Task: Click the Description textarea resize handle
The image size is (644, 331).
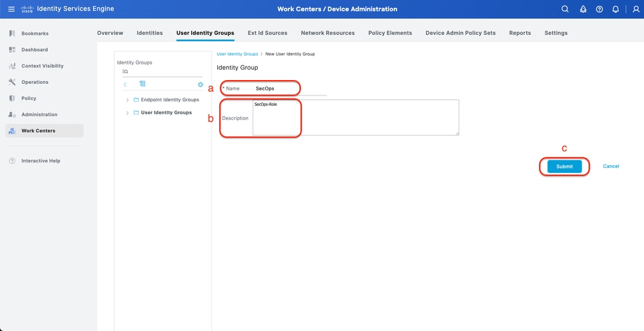Action: (456, 133)
